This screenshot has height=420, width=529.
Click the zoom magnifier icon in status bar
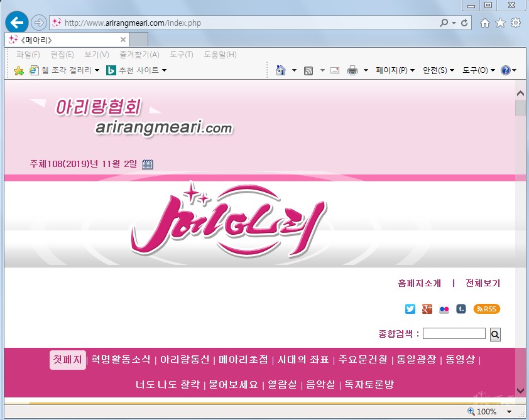471,411
